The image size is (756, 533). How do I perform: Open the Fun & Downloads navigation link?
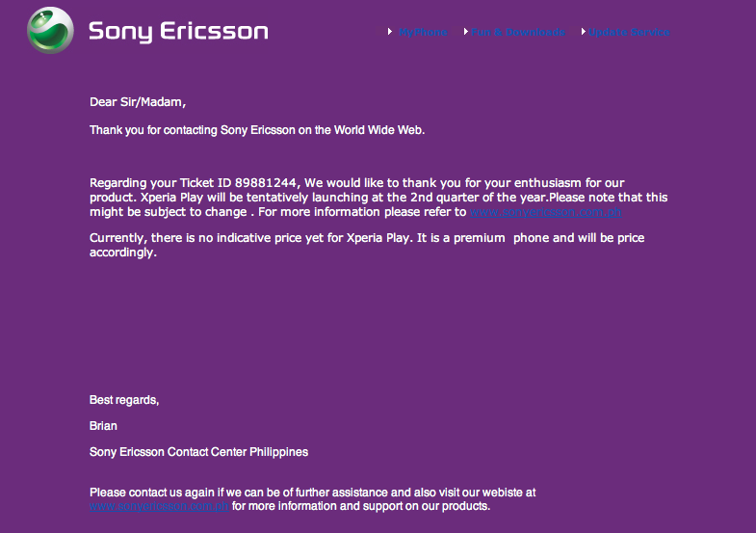[x=518, y=33]
